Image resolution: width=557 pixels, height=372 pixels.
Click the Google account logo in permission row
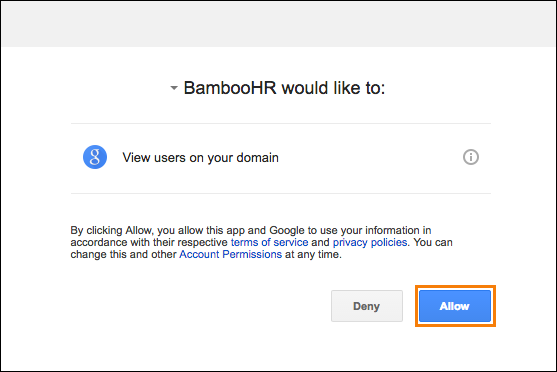click(95, 157)
